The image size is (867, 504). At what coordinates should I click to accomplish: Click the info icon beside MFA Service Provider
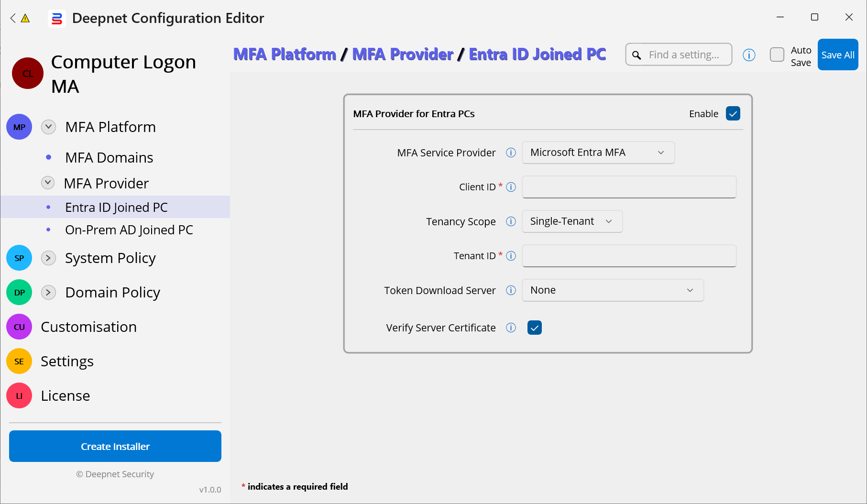[511, 153]
